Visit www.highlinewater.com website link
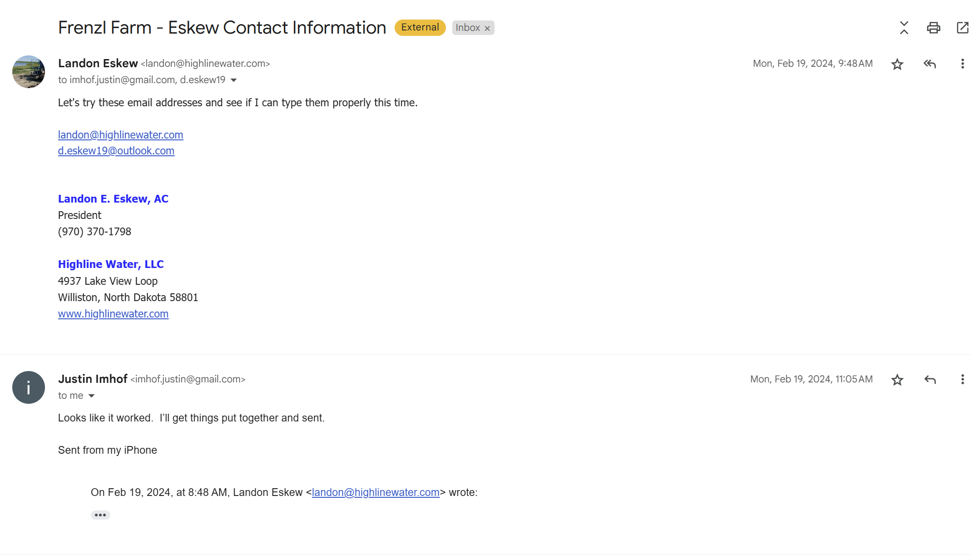 tap(113, 314)
